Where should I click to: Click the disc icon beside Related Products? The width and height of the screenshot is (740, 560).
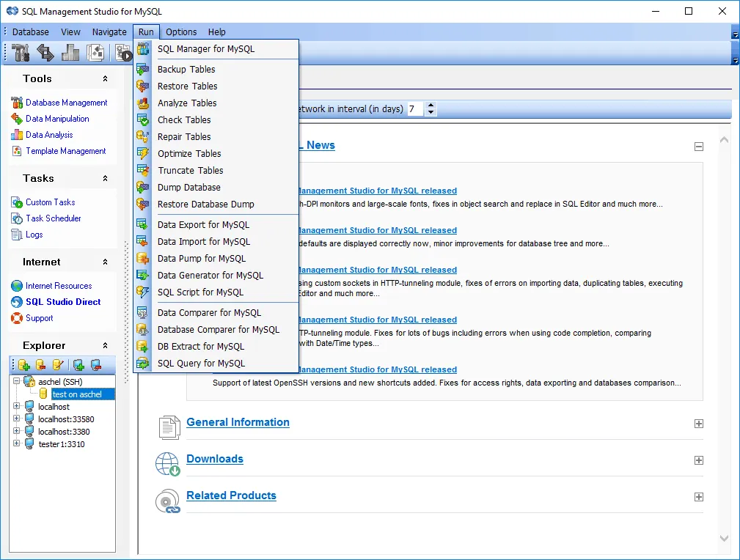coord(168,501)
